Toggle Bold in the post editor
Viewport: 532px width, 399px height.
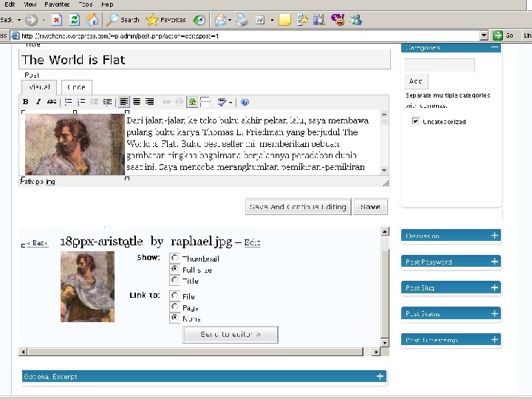tap(25, 101)
